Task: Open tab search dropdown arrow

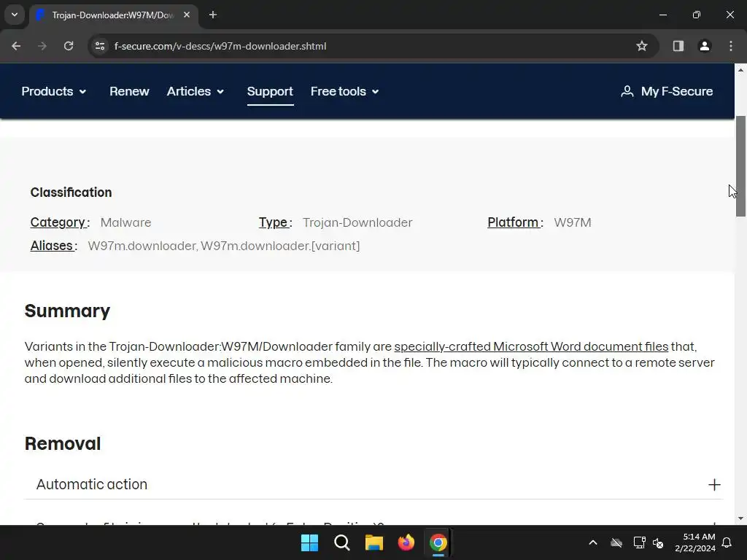Action: point(15,15)
